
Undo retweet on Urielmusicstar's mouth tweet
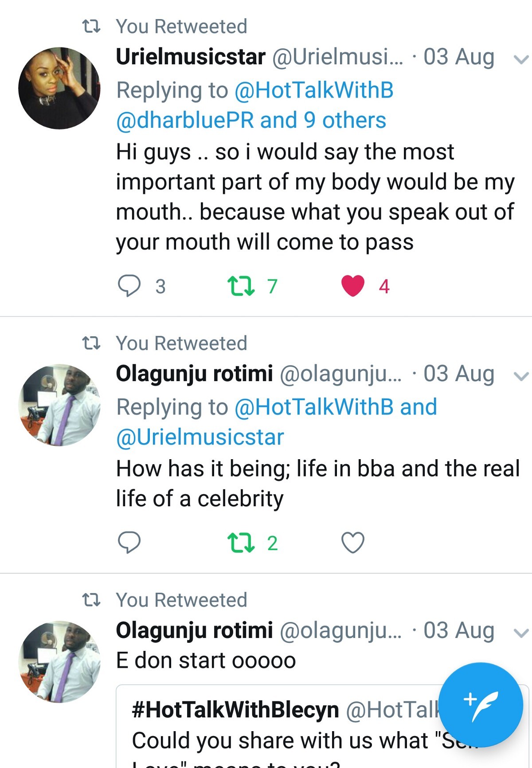[241, 286]
